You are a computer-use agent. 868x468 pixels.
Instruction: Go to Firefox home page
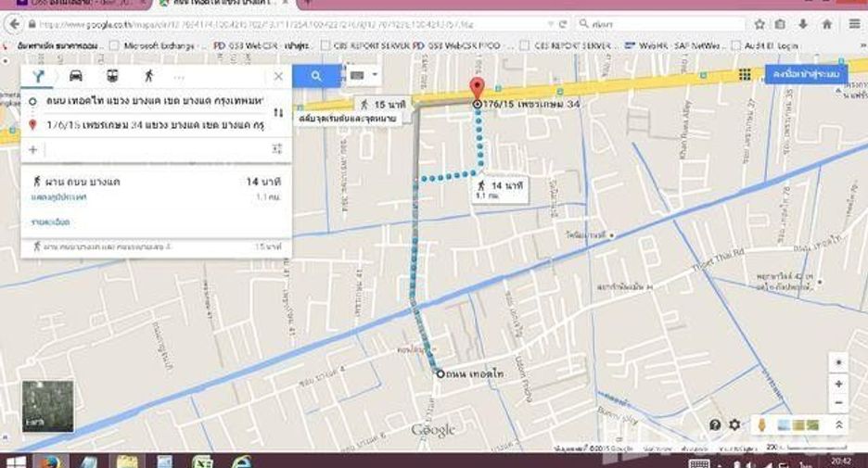(827, 24)
